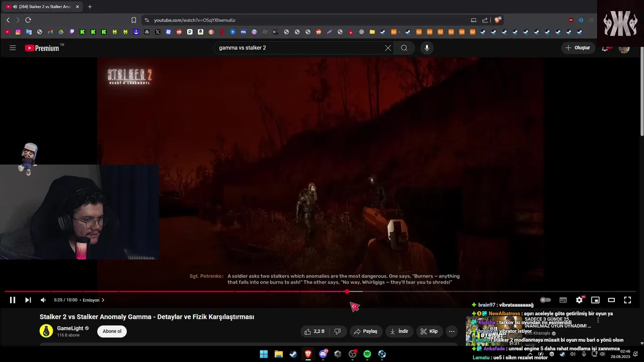Click the Klip button
The height and width of the screenshot is (362, 644).
pos(429,331)
